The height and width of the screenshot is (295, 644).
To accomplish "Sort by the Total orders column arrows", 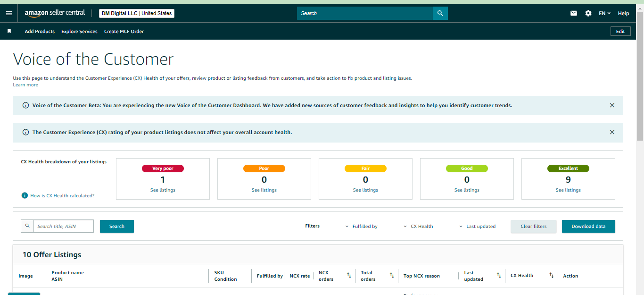I will pos(392,275).
